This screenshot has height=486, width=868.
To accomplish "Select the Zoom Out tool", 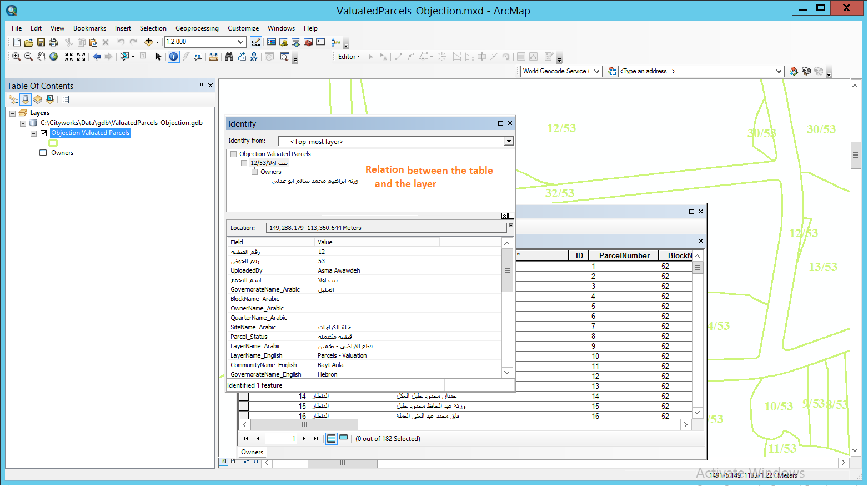I will 29,57.
